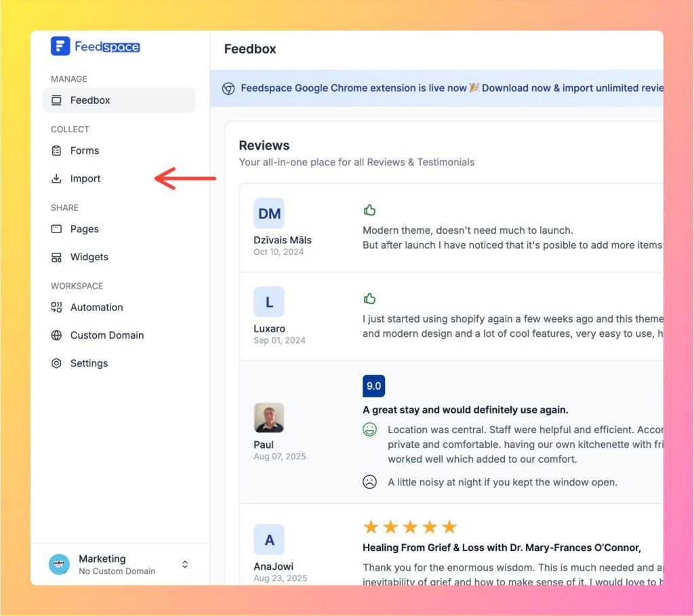Open the Widgets menu item
The width and height of the screenshot is (694, 616).
coord(89,258)
